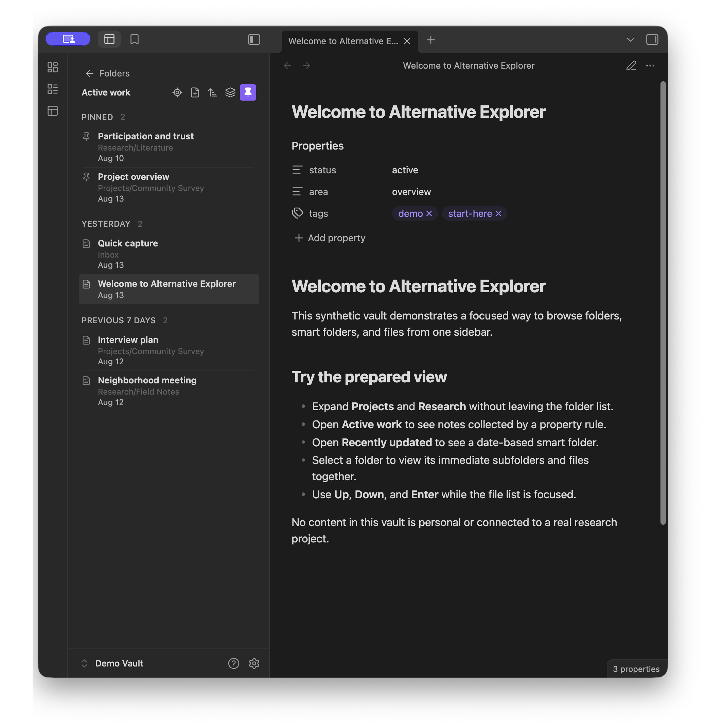The image size is (706, 728).
Task: Click the Try the prepared view heading
Action: (x=369, y=377)
